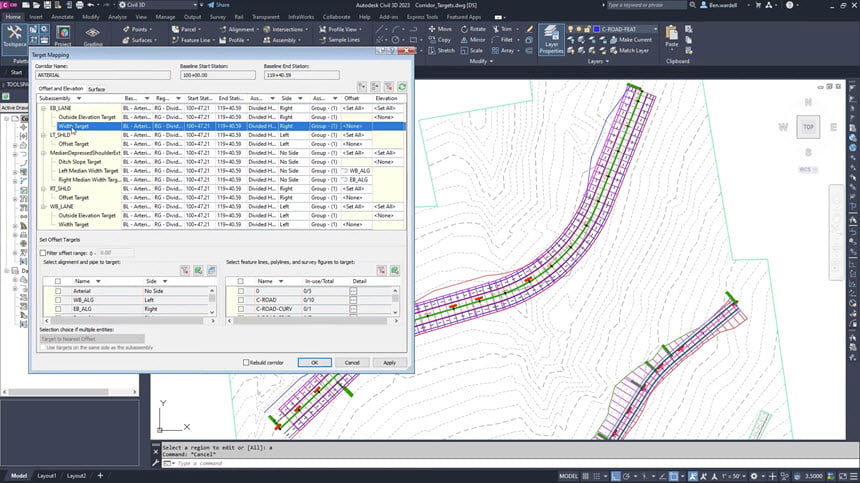Check the WB_ALG alignment checkbox
This screenshot has height=483, width=860.
click(x=58, y=300)
